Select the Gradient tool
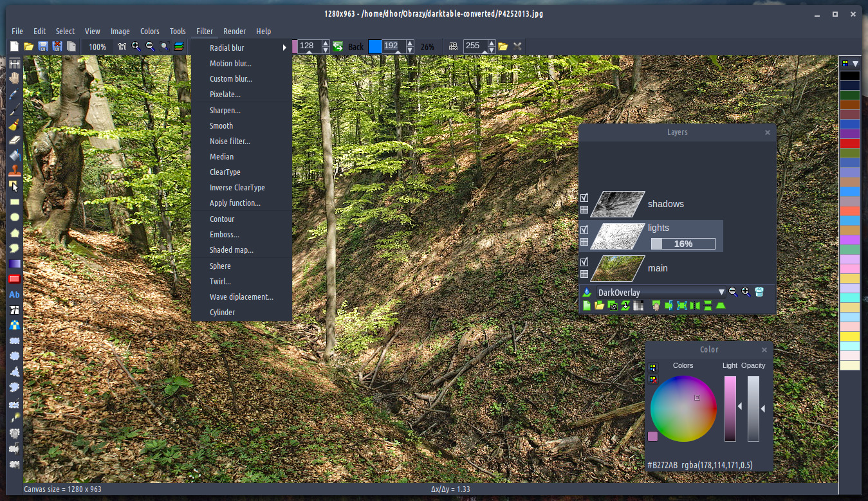The width and height of the screenshot is (868, 501). pos(14,264)
